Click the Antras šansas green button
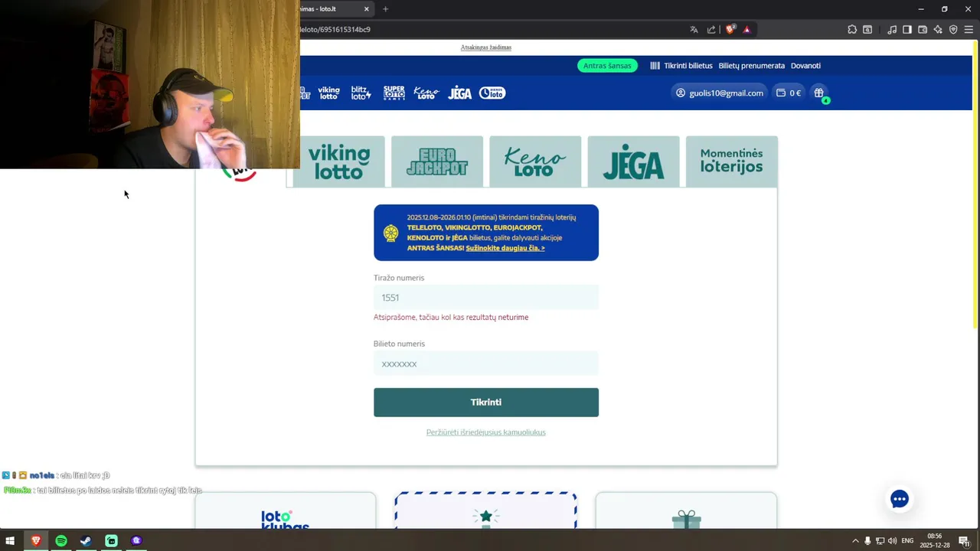The image size is (980, 551). (607, 65)
